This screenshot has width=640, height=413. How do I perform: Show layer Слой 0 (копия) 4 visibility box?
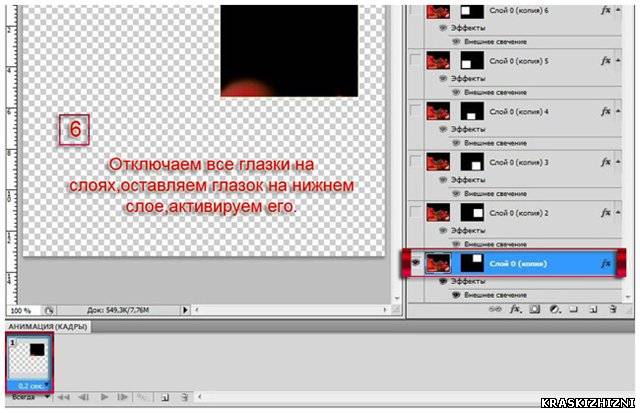415,111
